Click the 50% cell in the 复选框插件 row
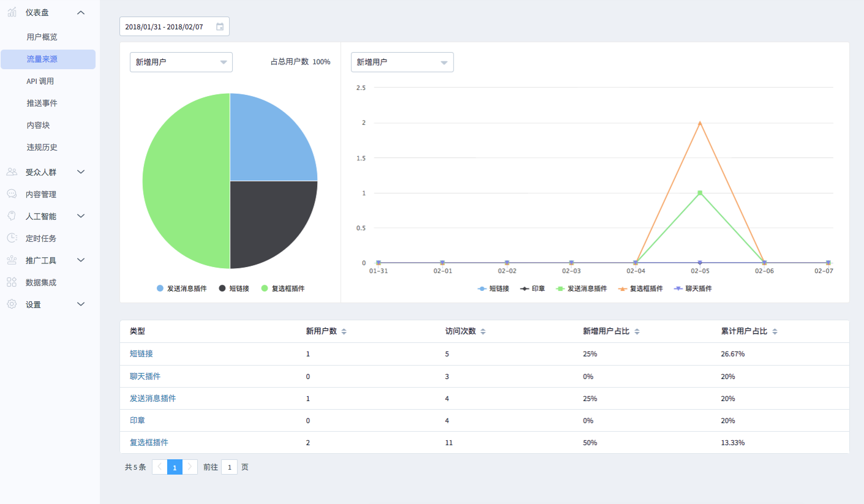 coord(590,442)
